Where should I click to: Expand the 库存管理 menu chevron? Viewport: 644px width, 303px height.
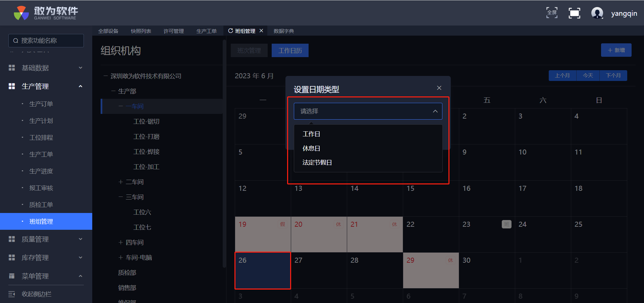[80, 258]
